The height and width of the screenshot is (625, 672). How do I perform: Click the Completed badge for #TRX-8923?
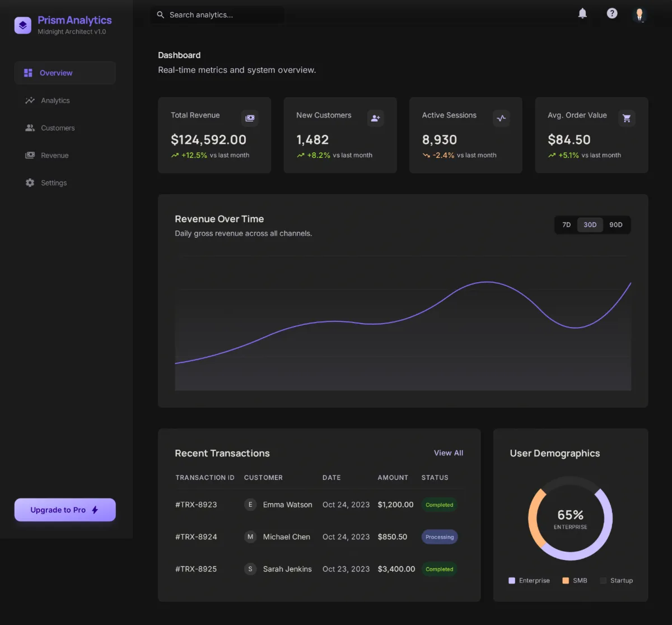click(439, 505)
